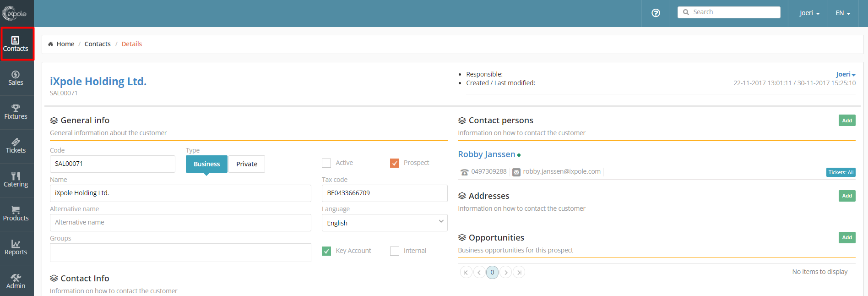This screenshot has width=868, height=296.
Task: Click the Code input field SAL00071
Action: [113, 164]
